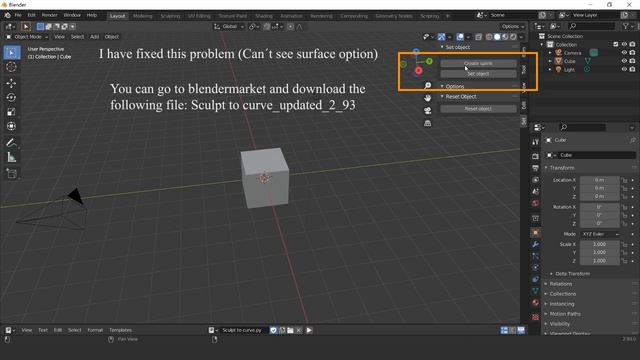This screenshot has width=640, height=360.
Task: Click the Reset object button
Action: (x=478, y=109)
